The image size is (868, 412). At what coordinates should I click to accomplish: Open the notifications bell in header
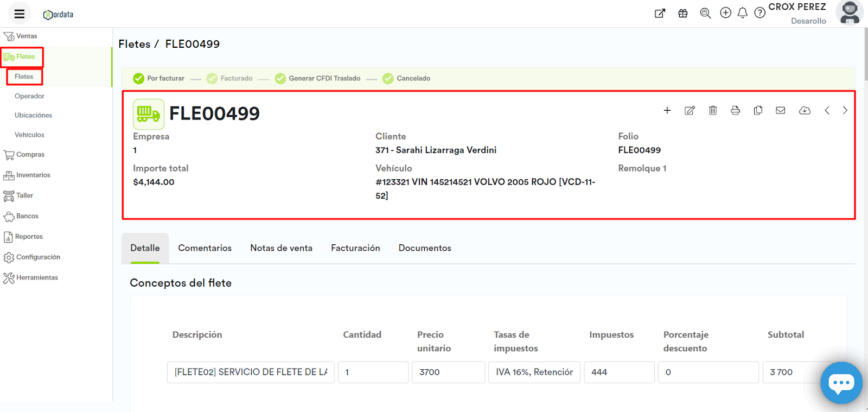[x=743, y=13]
